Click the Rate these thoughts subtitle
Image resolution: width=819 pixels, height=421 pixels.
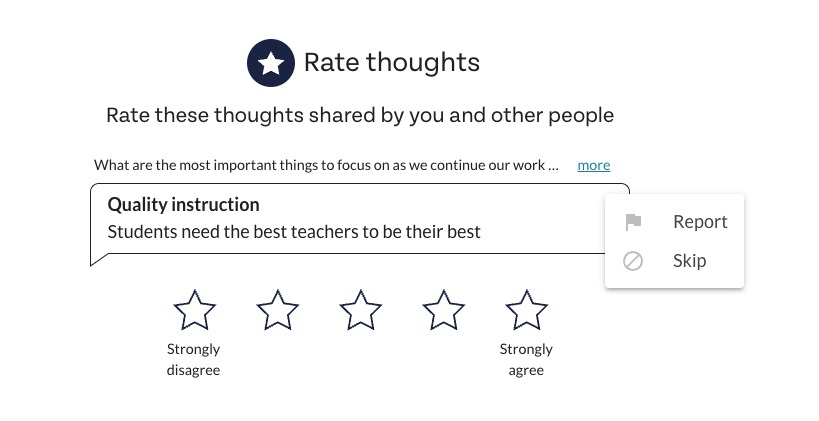[x=360, y=115]
